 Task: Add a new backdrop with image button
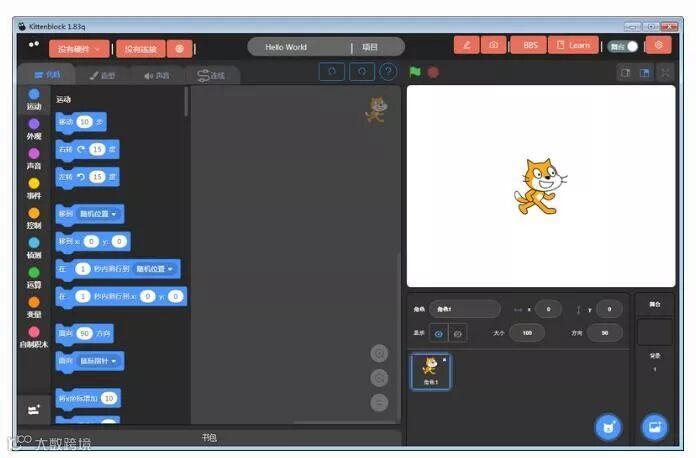(655, 427)
